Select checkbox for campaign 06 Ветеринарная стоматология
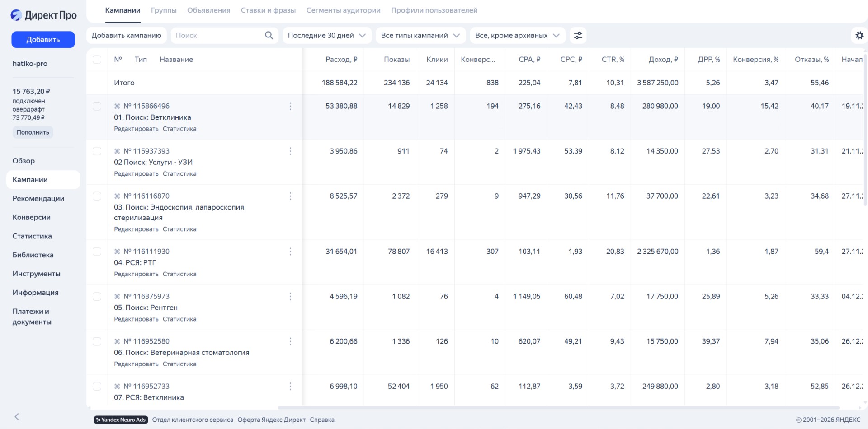868x429 pixels. (x=97, y=341)
